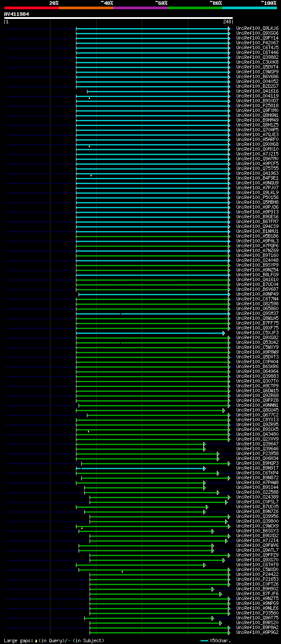Click the arrowhead ending the C6TKP4 alignment
This screenshot has width=281, height=644.
(x=218, y=473)
